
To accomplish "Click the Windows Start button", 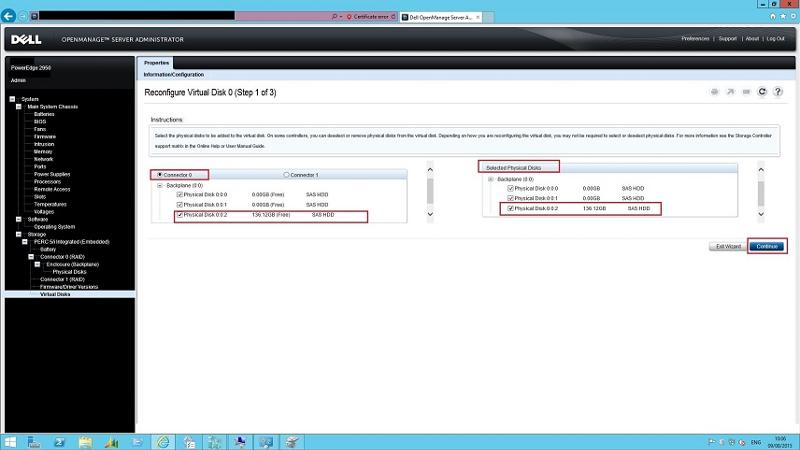I will pos(11,441).
